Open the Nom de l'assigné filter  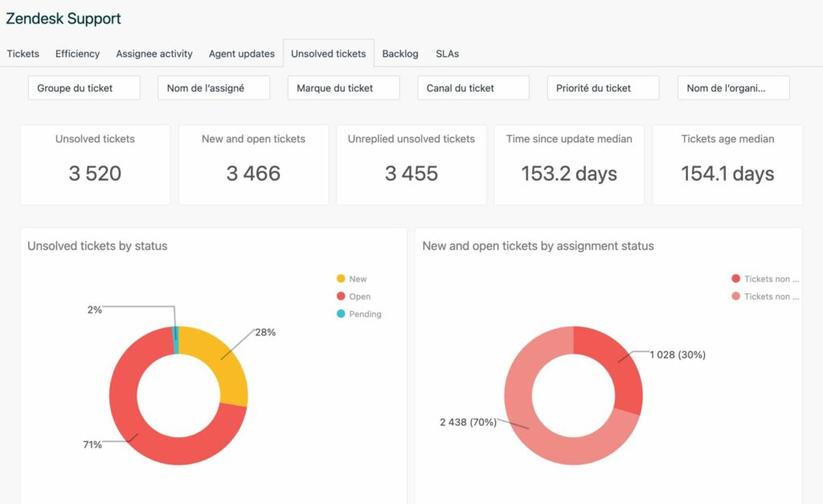214,88
